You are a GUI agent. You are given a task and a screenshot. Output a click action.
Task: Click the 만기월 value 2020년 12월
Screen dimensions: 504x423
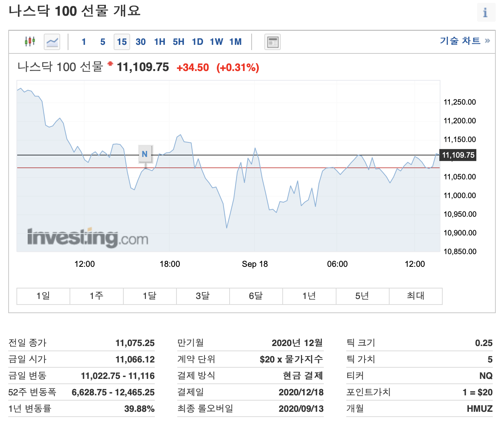pyautogui.click(x=297, y=343)
